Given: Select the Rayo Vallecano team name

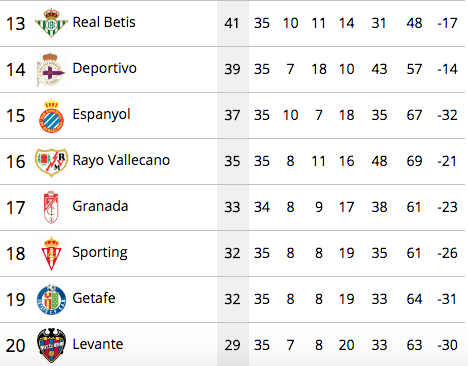Looking at the screenshot, I should coord(121,160).
